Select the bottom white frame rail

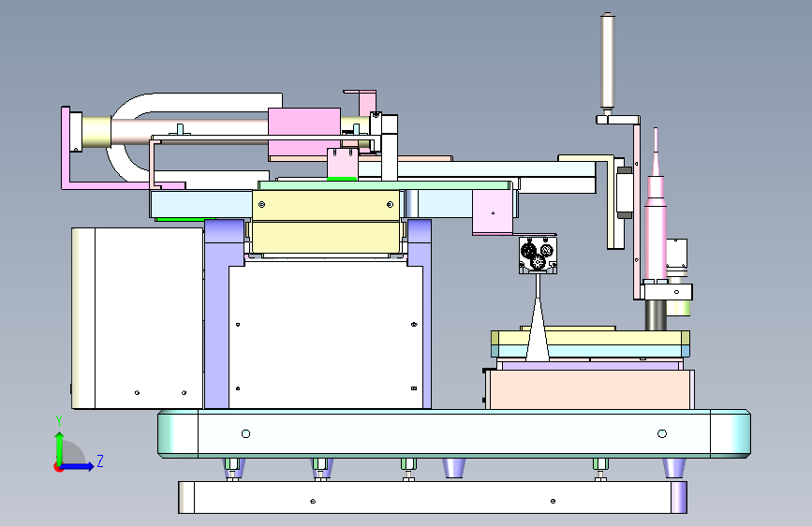click(x=433, y=498)
